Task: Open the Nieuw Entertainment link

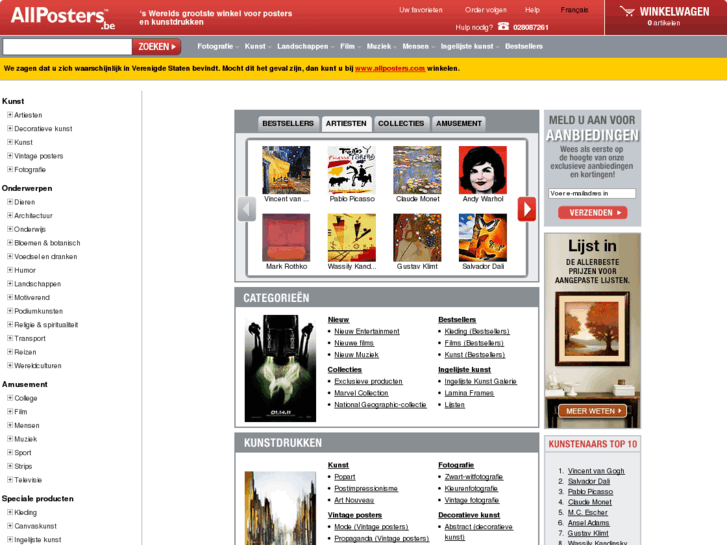Action: point(367,331)
